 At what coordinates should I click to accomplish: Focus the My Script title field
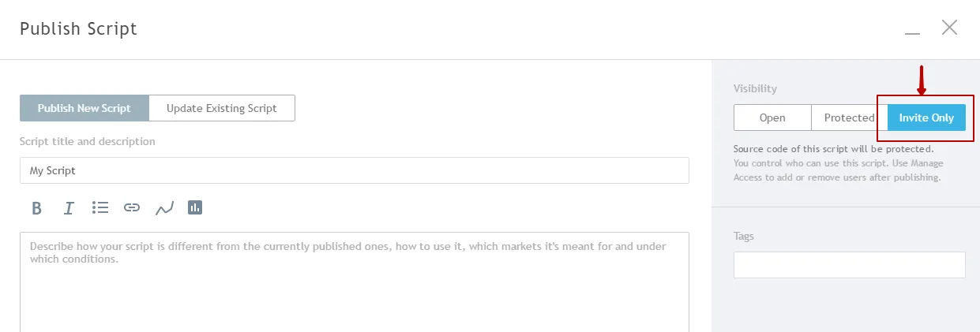354,170
